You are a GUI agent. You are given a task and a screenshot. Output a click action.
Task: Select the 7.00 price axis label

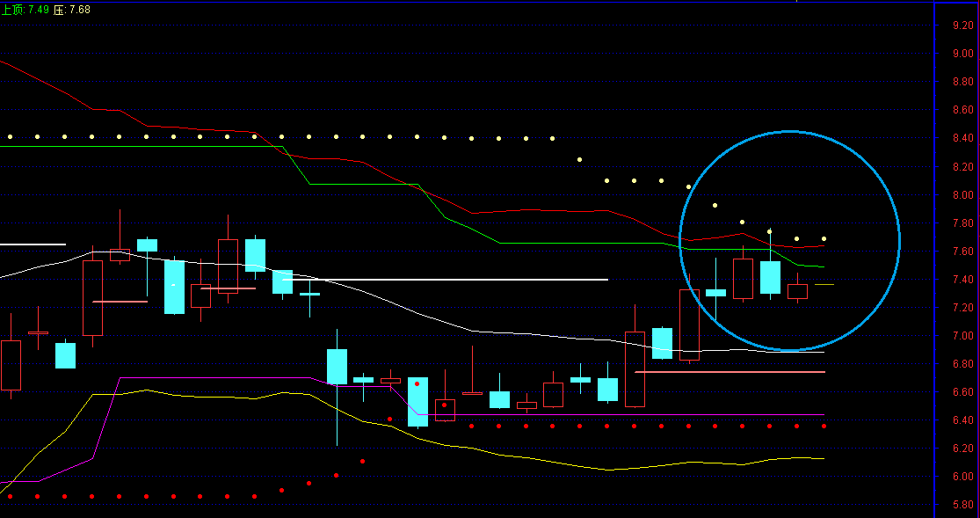click(962, 336)
